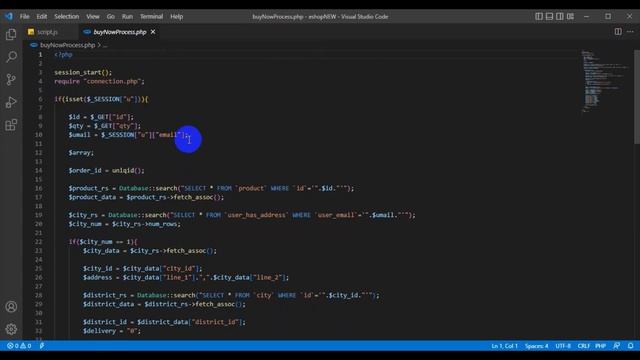Open the Search view in activity bar
The height and width of the screenshot is (360, 640).
(11, 57)
